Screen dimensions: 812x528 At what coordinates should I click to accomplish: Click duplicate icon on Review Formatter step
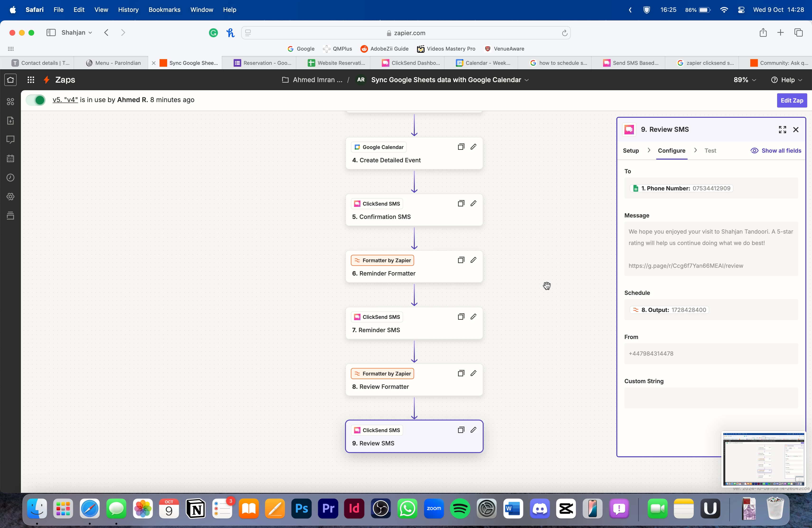tap(461, 373)
